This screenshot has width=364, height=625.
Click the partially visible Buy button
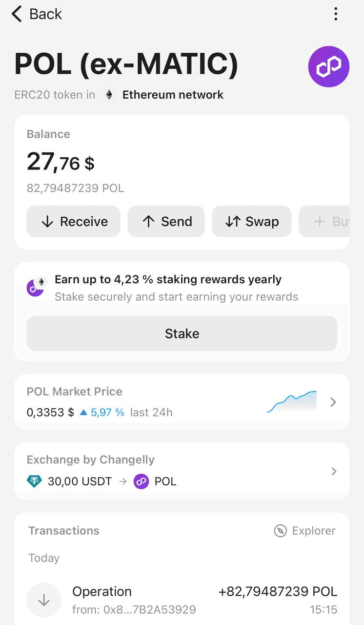point(324,221)
